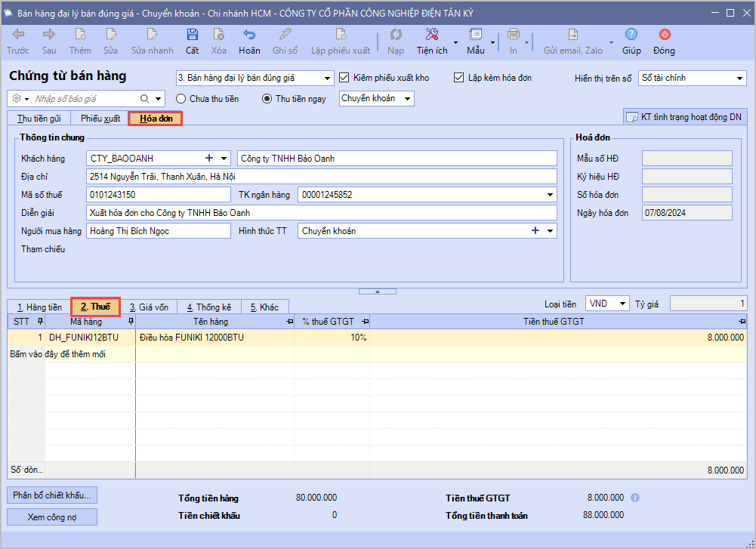Image resolution: width=756 pixels, height=549 pixels.
Task: Open the Giá vốn tab
Action: (149, 307)
